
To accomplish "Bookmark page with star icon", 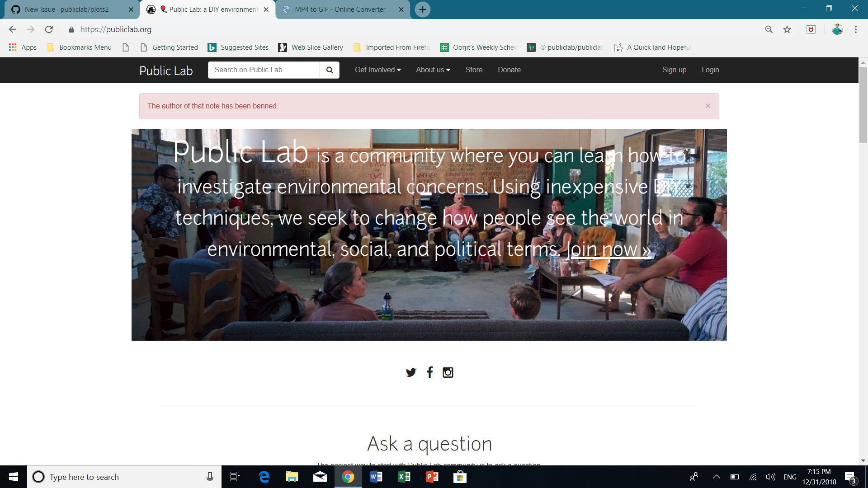I will click(x=787, y=29).
